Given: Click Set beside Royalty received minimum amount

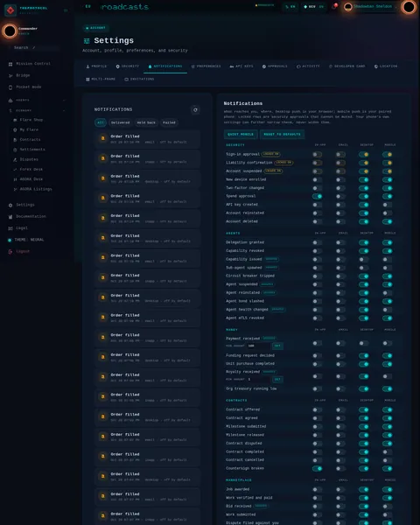Looking at the screenshot, I should [x=277, y=380].
